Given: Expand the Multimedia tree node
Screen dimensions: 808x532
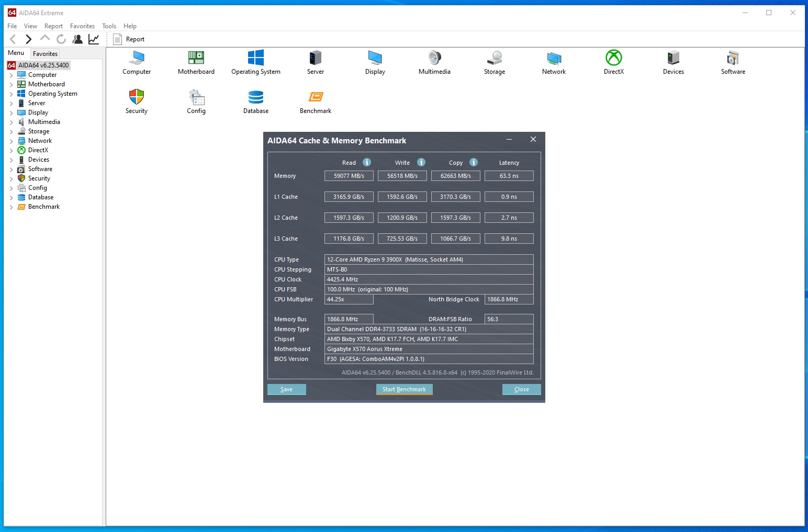Looking at the screenshot, I should (11, 122).
